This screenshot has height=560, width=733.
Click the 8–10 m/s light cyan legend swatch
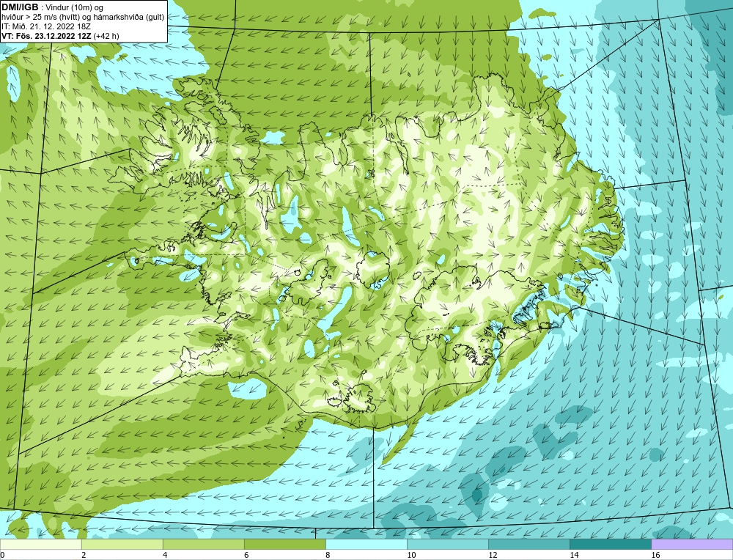(366, 544)
